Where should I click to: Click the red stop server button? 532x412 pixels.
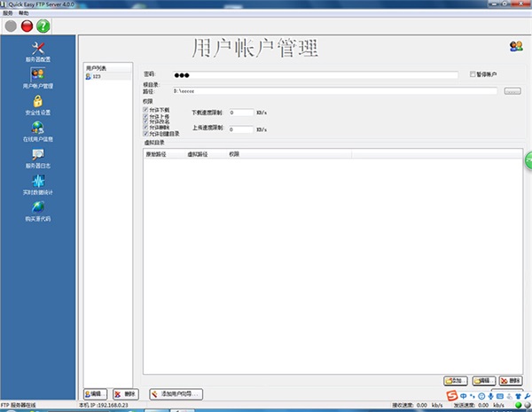click(x=27, y=26)
